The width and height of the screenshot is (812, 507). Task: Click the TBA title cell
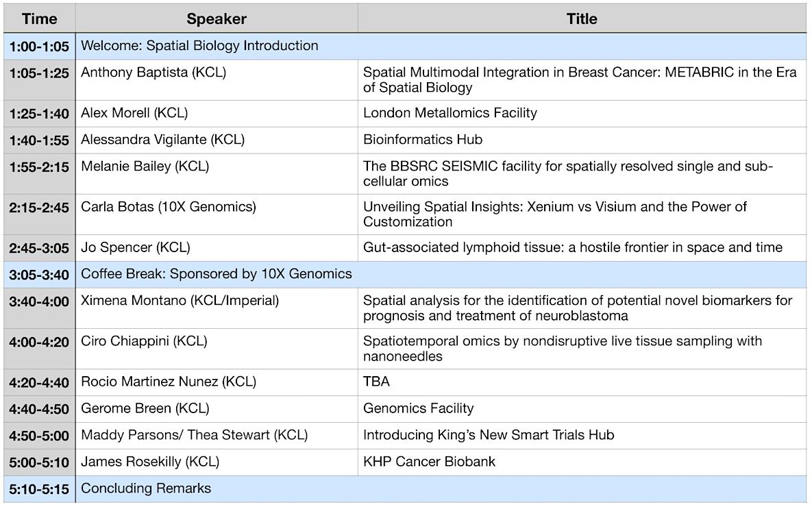(376, 382)
